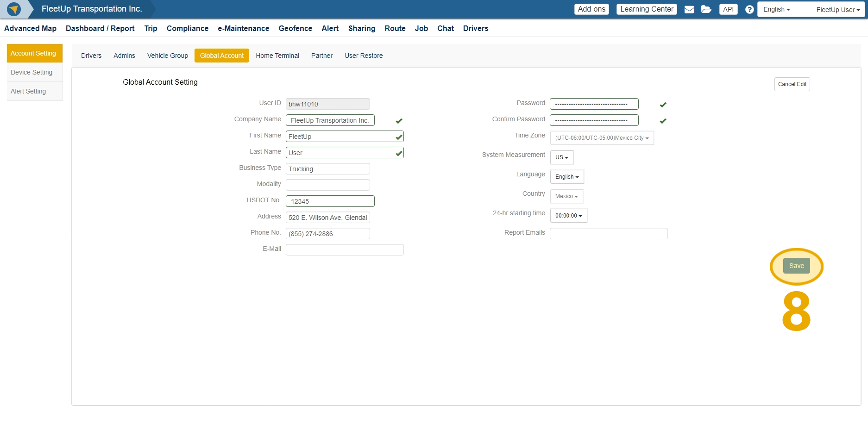The width and height of the screenshot is (868, 430).
Task: Switch to the Vehicle Group tab
Action: pyautogui.click(x=168, y=56)
